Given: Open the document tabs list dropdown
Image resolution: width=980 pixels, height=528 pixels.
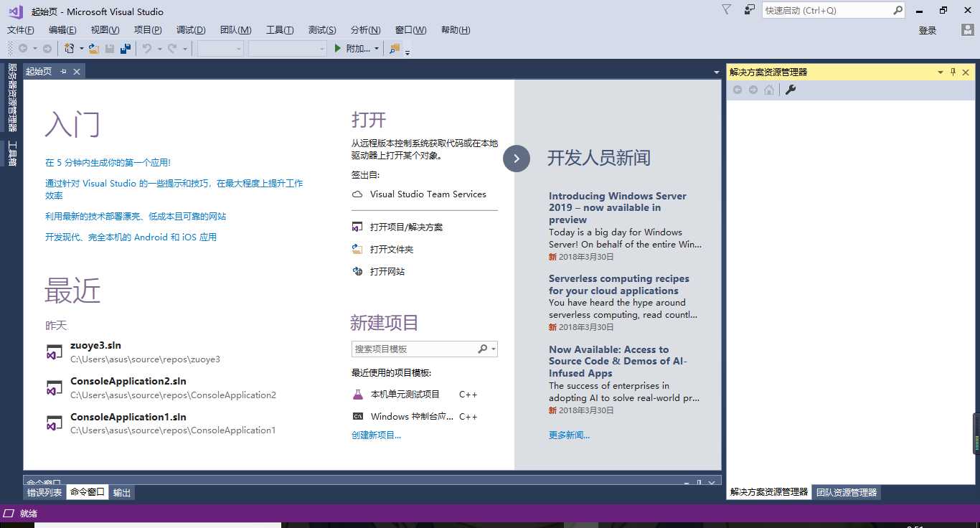Looking at the screenshot, I should [716, 72].
